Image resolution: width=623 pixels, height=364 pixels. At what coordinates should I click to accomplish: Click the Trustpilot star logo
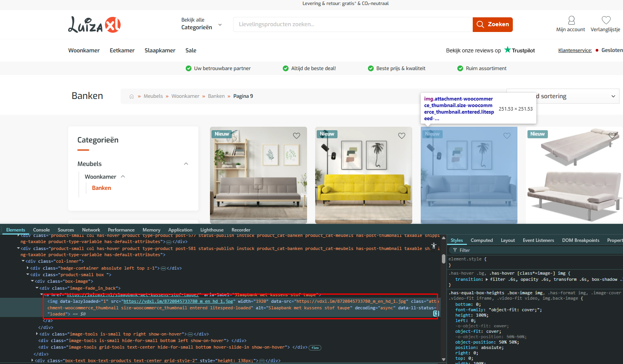pos(507,50)
